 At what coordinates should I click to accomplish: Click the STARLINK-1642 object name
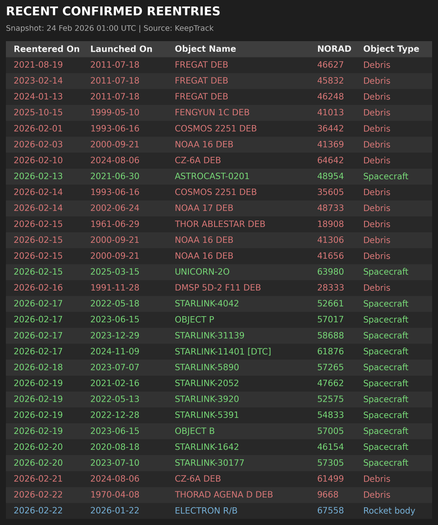207,447
